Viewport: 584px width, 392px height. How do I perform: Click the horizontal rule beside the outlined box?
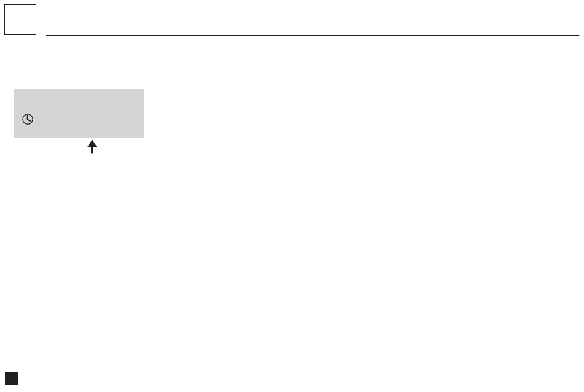click(312, 36)
